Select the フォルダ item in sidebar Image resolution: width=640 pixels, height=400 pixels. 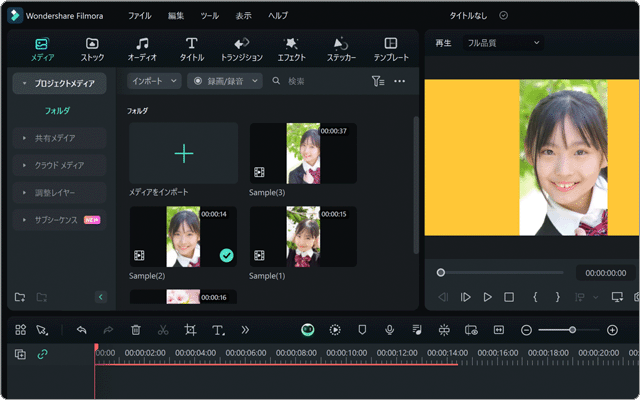(x=57, y=111)
